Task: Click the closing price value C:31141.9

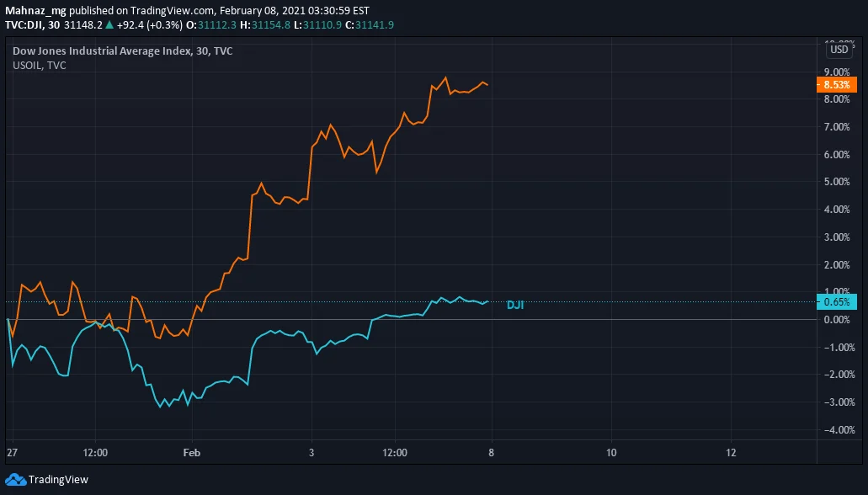Action: click(370, 25)
